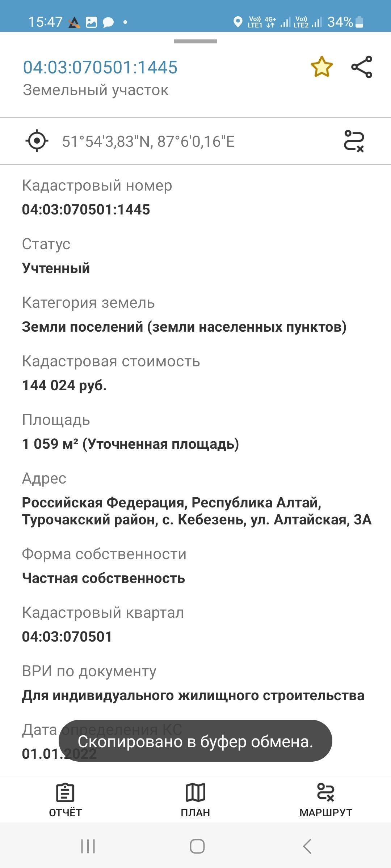Screen dimensions: 391x868
Task: Tap the blue cadastral number title
Action: (x=100, y=68)
